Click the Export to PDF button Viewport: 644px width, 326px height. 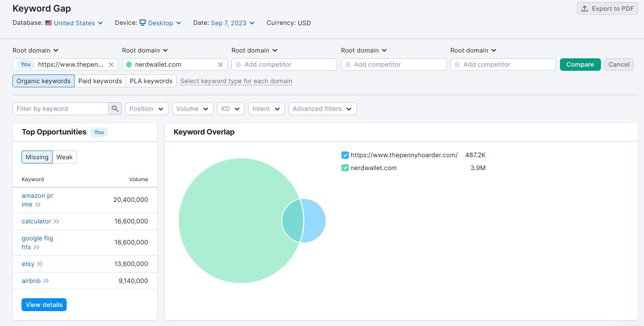coord(607,9)
